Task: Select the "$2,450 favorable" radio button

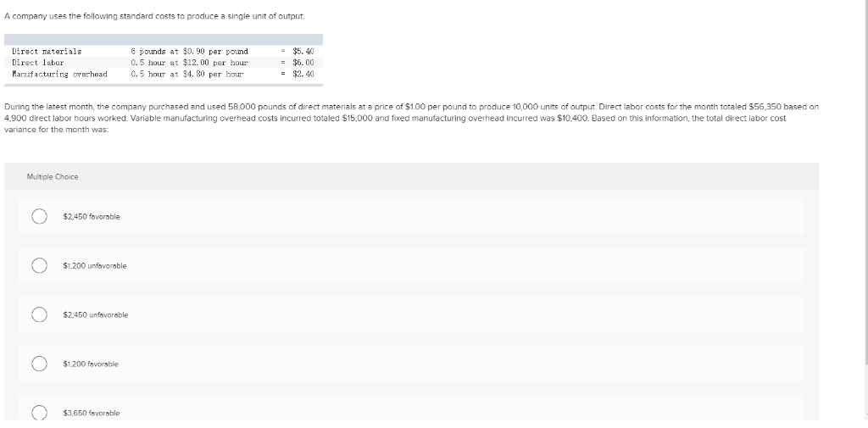Action: click(39, 216)
